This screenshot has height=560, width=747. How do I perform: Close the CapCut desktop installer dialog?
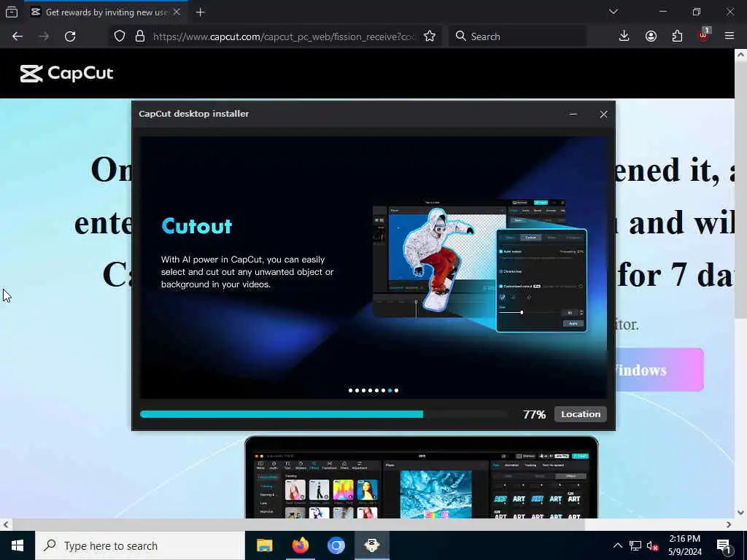click(x=603, y=114)
